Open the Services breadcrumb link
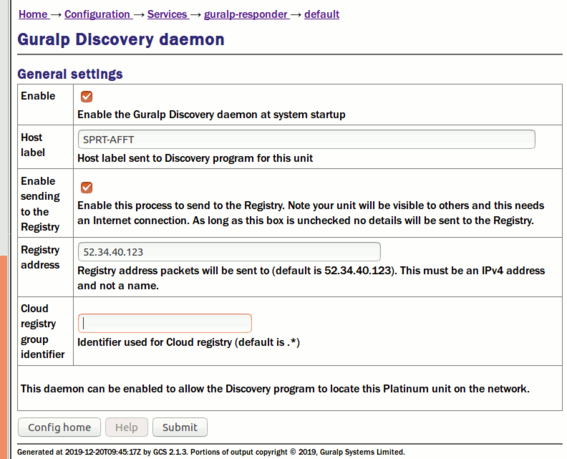 (167, 14)
